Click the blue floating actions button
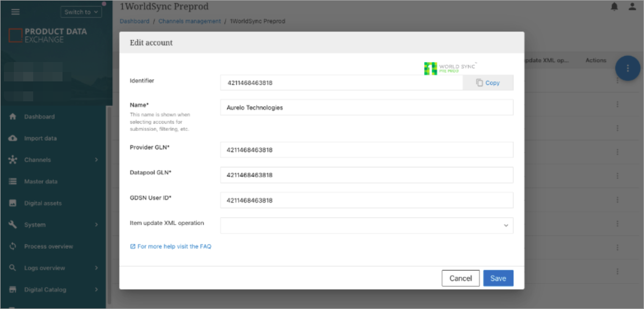This screenshot has height=309, width=644. click(x=627, y=69)
